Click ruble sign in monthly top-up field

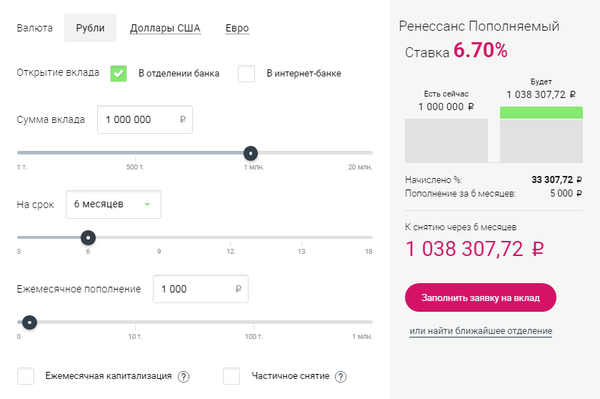[238, 289]
